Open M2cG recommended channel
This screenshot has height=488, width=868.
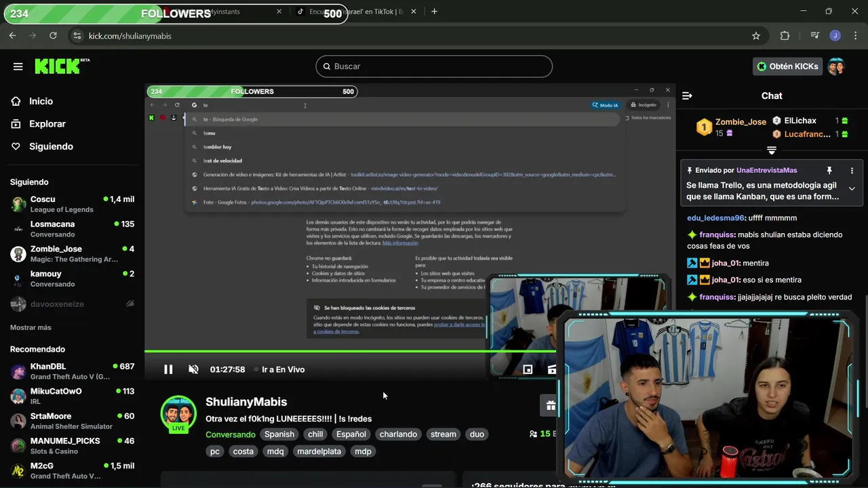click(72, 471)
